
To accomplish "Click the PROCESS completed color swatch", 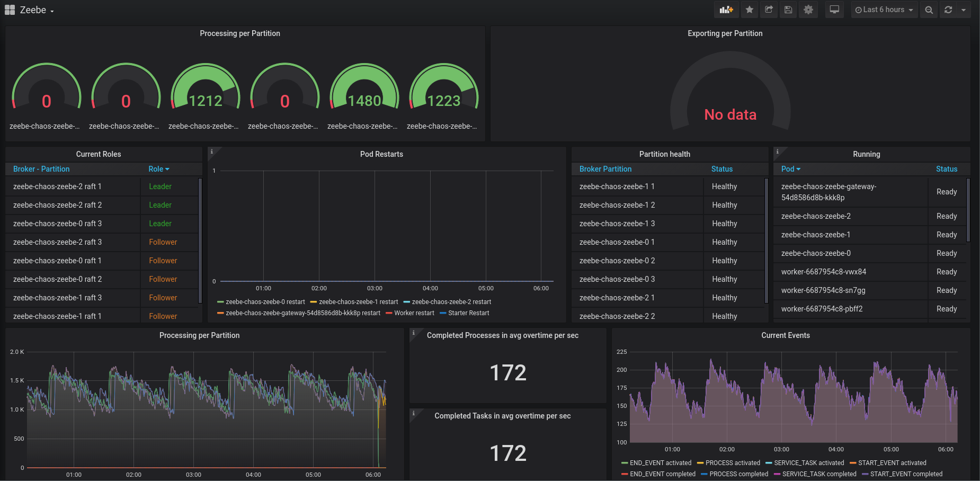I will [704, 474].
